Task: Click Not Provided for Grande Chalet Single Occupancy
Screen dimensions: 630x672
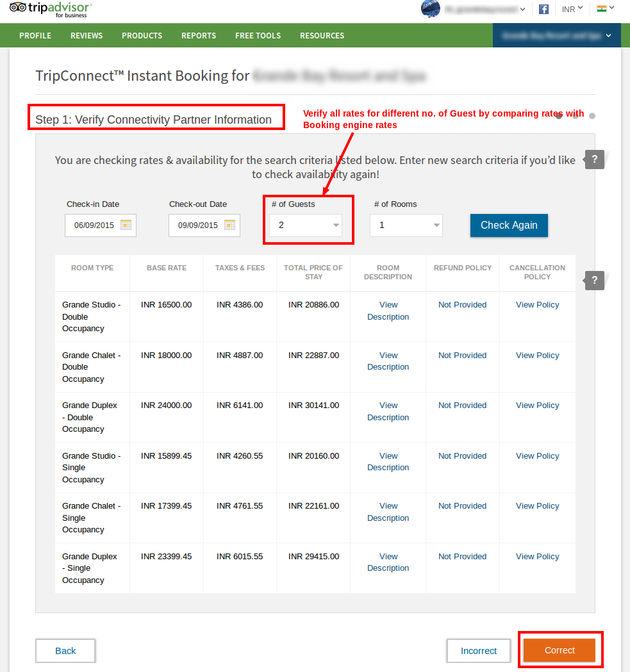Action: coord(462,506)
